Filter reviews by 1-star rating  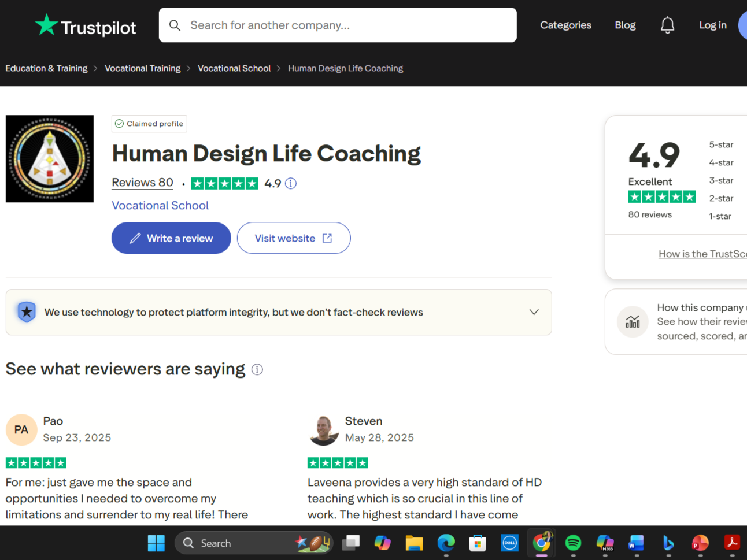coord(721,216)
